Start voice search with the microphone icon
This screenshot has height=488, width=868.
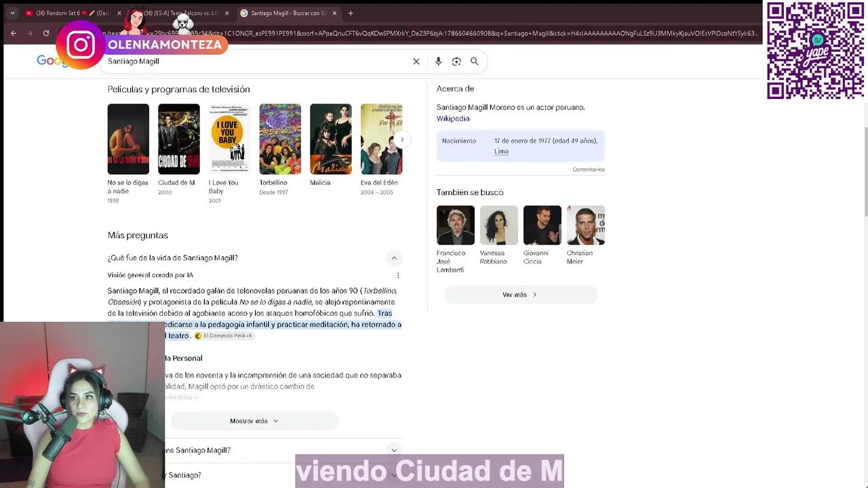[438, 61]
